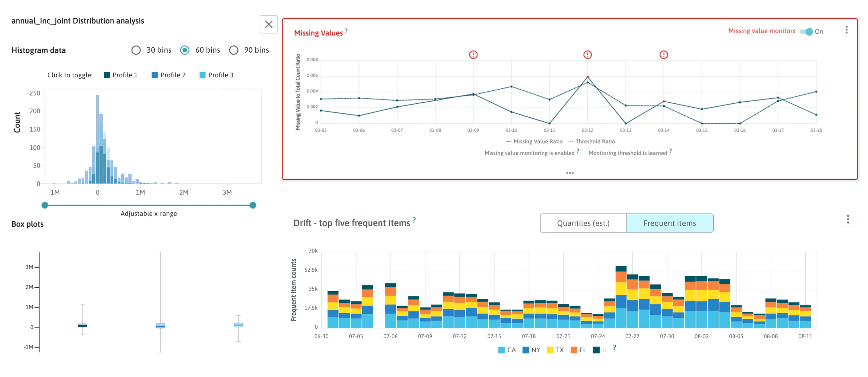Click right handle of adjustable x-range slider
This screenshot has width=868, height=377.
253,205
